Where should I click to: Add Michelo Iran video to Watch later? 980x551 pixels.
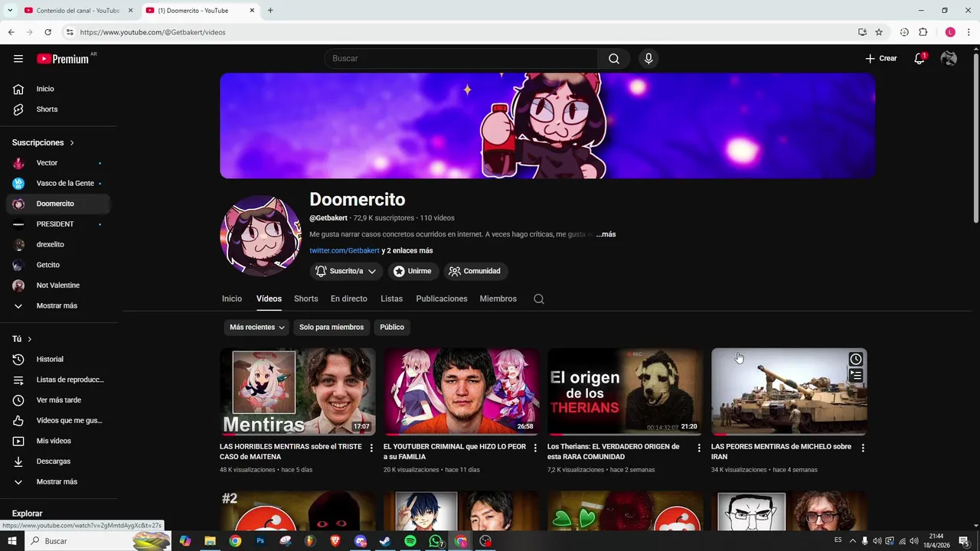[x=856, y=360]
